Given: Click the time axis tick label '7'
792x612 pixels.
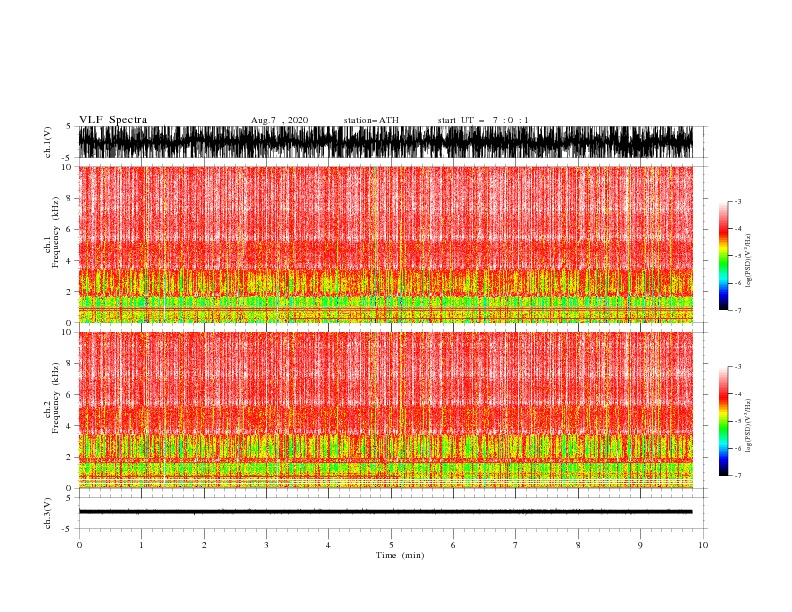Looking at the screenshot, I should 516,545.
